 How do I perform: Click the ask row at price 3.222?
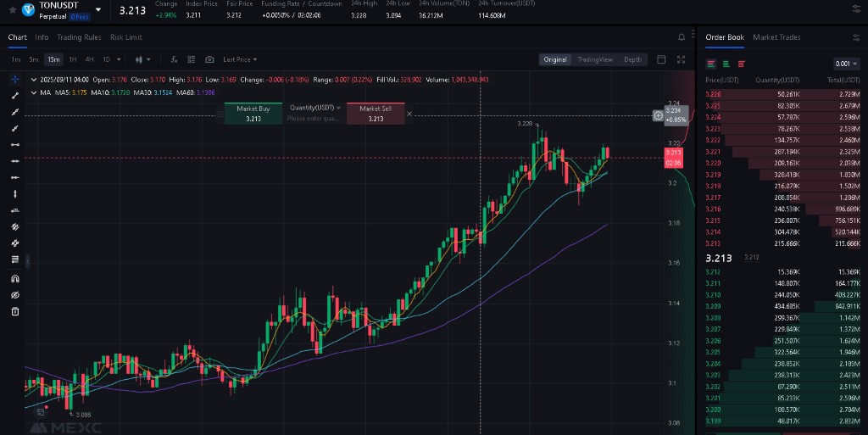[x=782, y=141]
